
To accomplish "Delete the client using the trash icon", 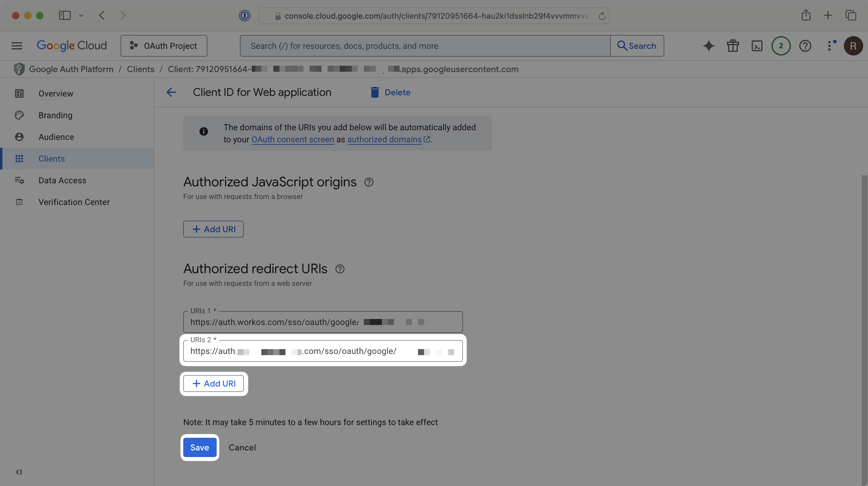I will pos(374,92).
